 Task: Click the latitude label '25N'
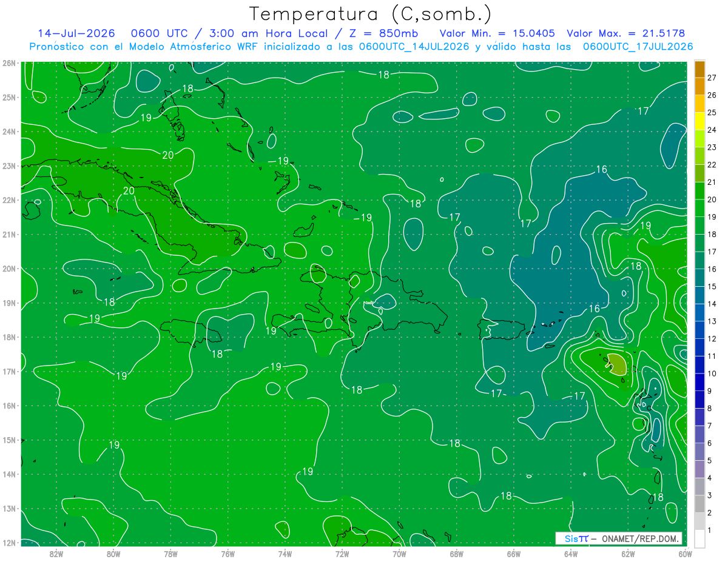pyautogui.click(x=8, y=97)
